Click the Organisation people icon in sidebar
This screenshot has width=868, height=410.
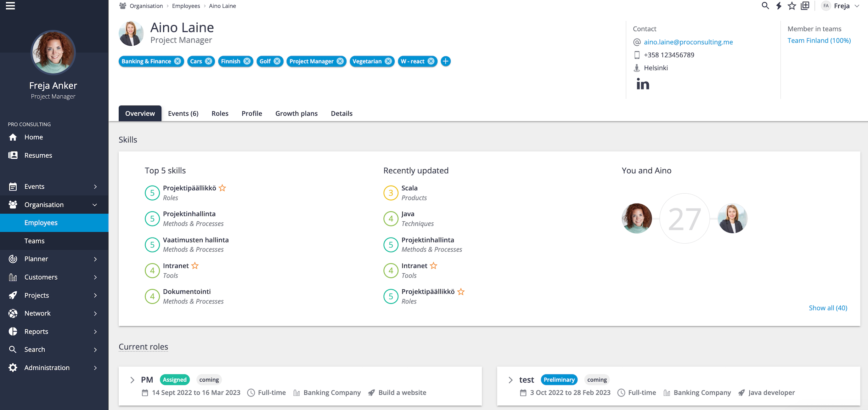pyautogui.click(x=13, y=205)
